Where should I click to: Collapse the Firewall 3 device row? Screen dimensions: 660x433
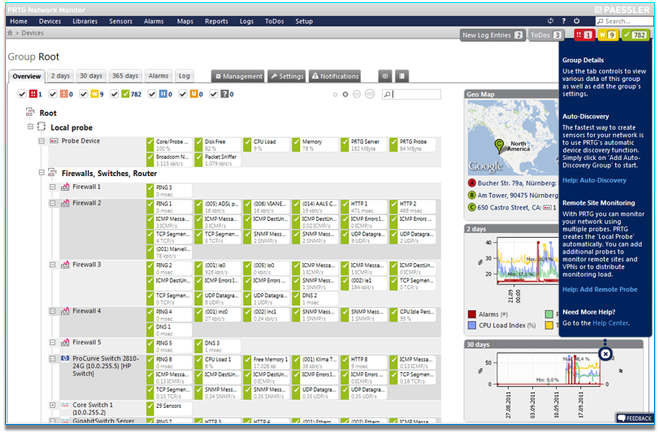click(x=54, y=265)
